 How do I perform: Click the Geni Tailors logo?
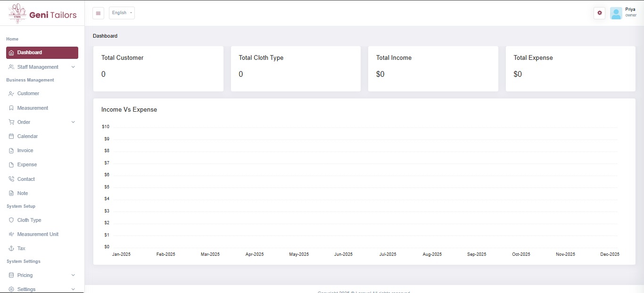pyautogui.click(x=42, y=14)
